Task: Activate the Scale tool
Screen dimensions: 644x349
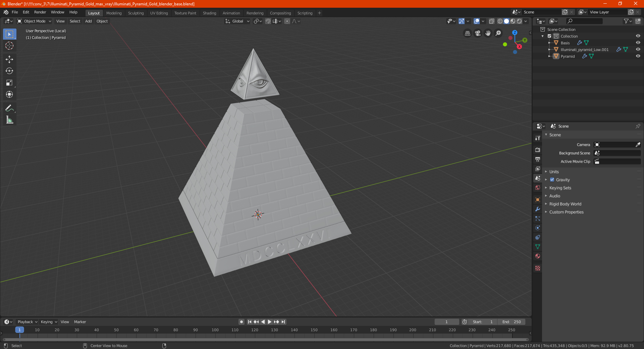Action: coord(9,83)
